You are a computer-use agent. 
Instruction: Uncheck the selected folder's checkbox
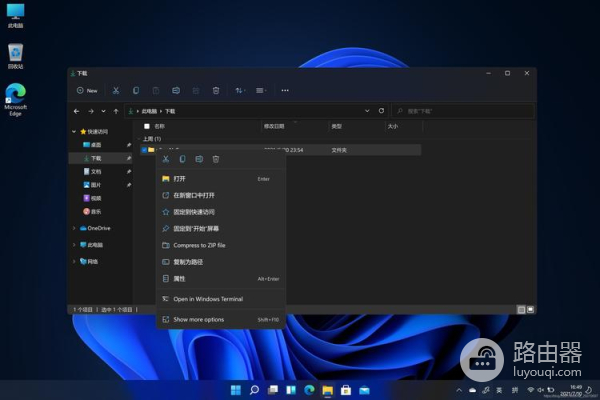(144, 149)
